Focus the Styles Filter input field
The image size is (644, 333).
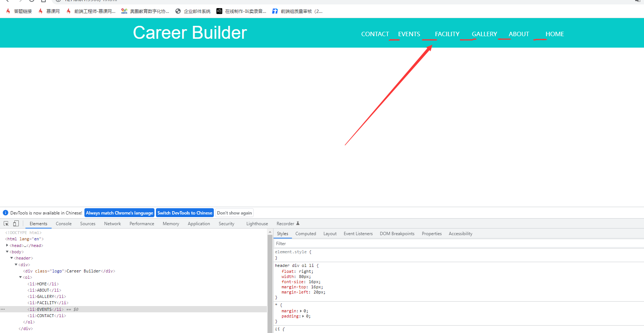coord(458,244)
